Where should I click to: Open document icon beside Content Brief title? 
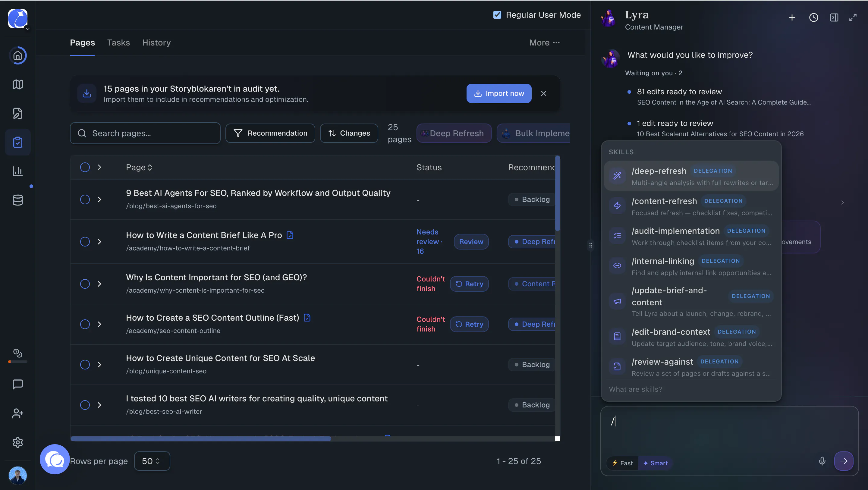[290, 235]
